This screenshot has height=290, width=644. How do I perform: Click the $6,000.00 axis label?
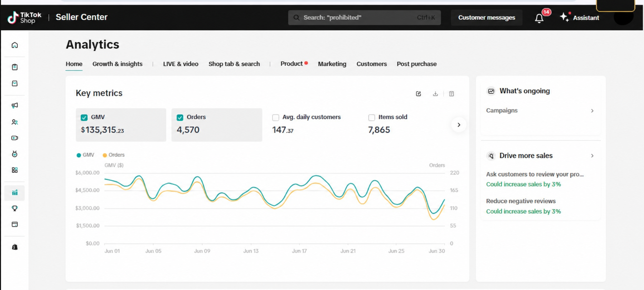pyautogui.click(x=87, y=173)
